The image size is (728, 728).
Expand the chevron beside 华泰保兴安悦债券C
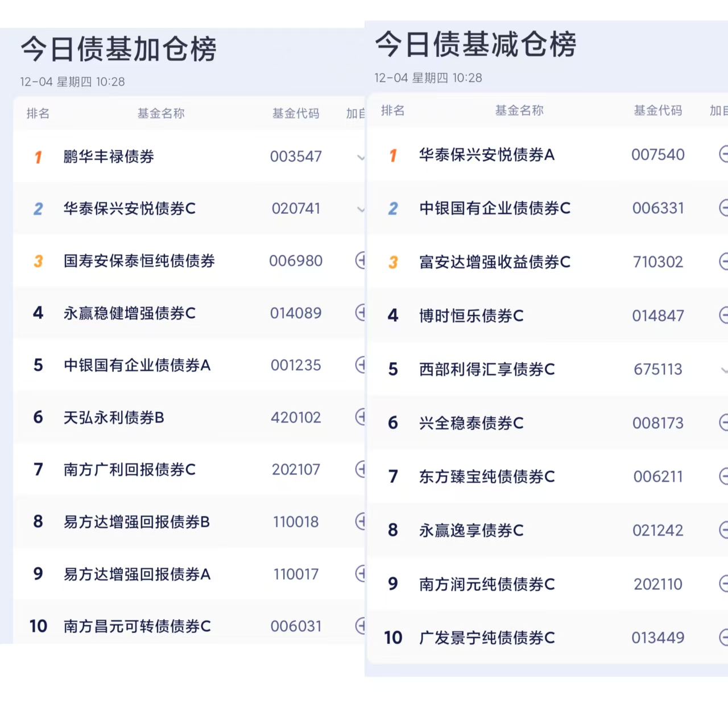point(361,209)
